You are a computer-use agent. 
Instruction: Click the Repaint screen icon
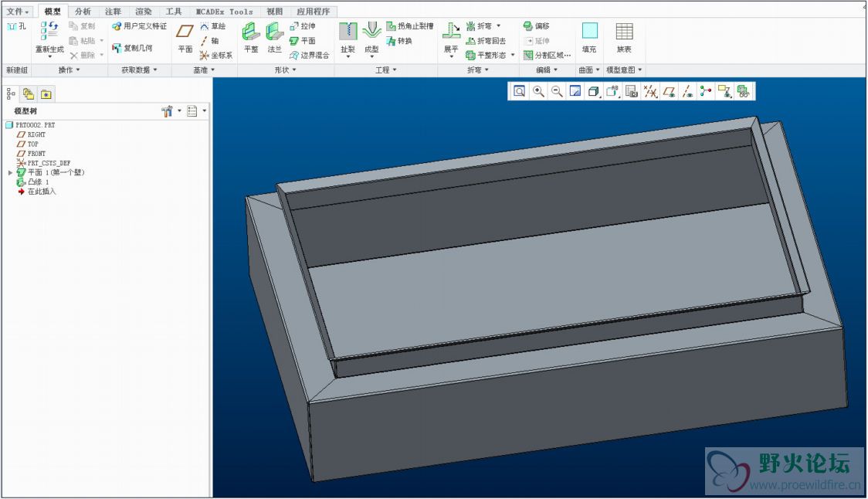(575, 91)
